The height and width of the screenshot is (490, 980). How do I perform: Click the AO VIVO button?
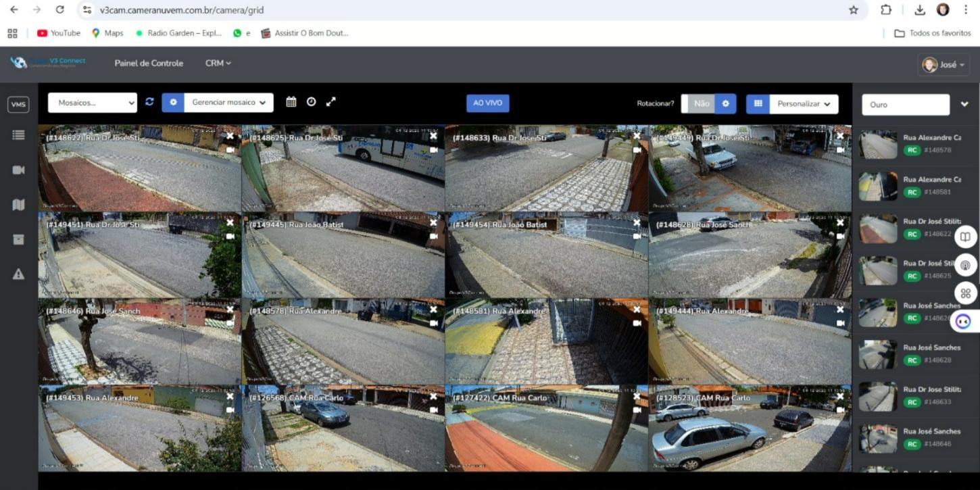(x=487, y=103)
